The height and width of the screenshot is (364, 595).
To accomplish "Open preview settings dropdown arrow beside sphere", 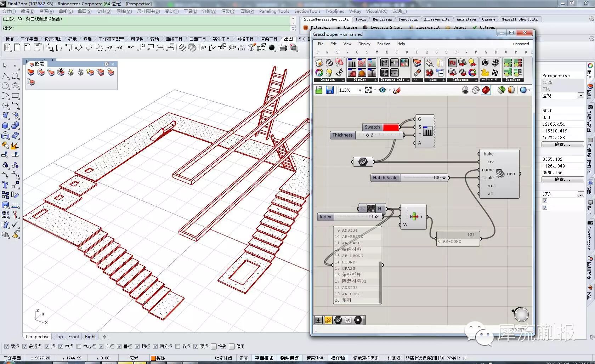I will [529, 90].
